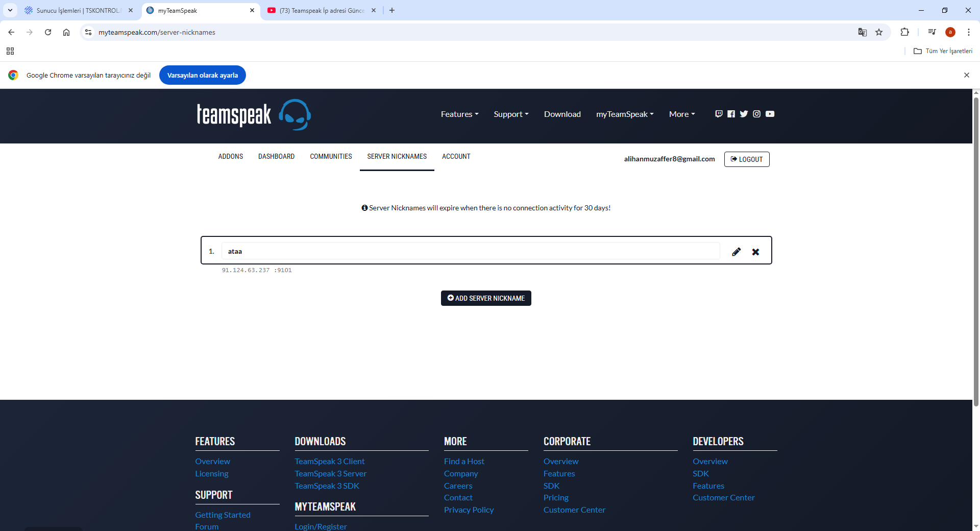Image resolution: width=980 pixels, height=531 pixels.
Task: Open the tab search dropdown
Action: click(x=10, y=10)
